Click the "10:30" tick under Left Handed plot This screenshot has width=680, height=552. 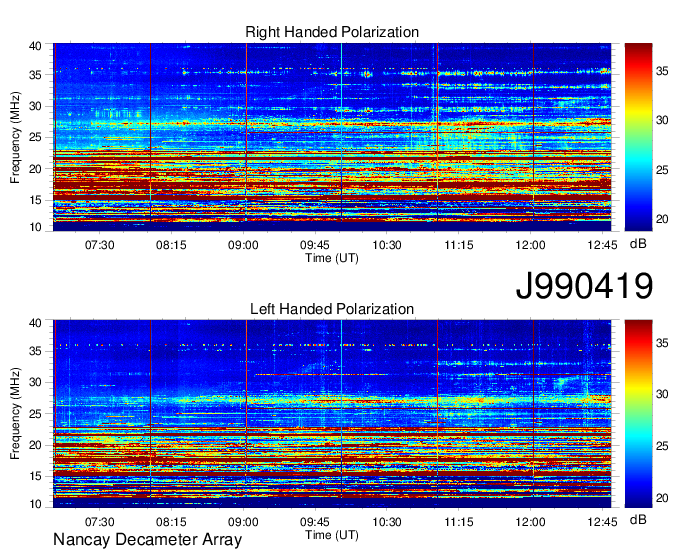[387, 522]
